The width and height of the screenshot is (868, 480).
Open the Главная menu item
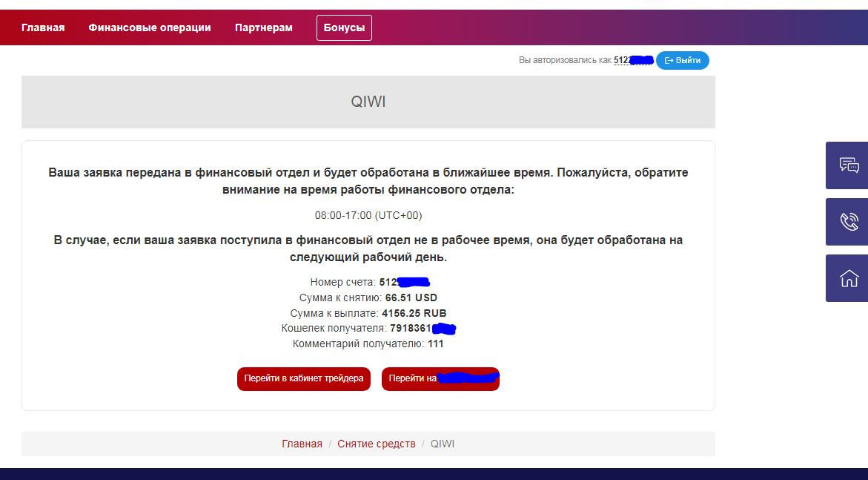43,27
